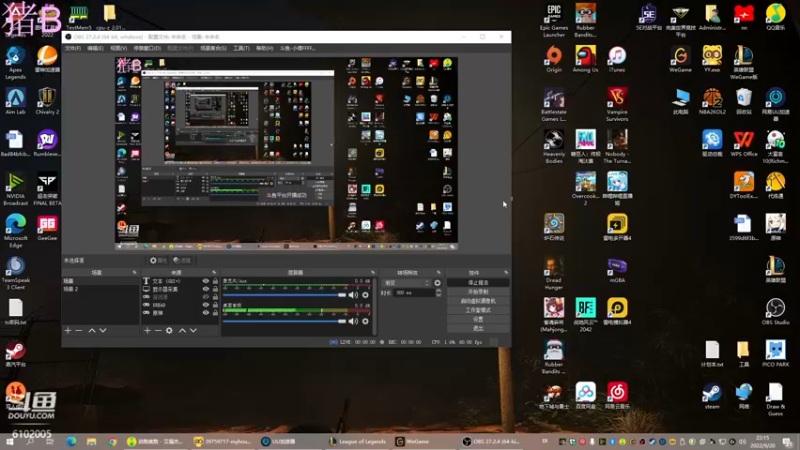This screenshot has height=450, width=800.
Task: Select scene 场景 2 in Scenes list
Action: 101,289
